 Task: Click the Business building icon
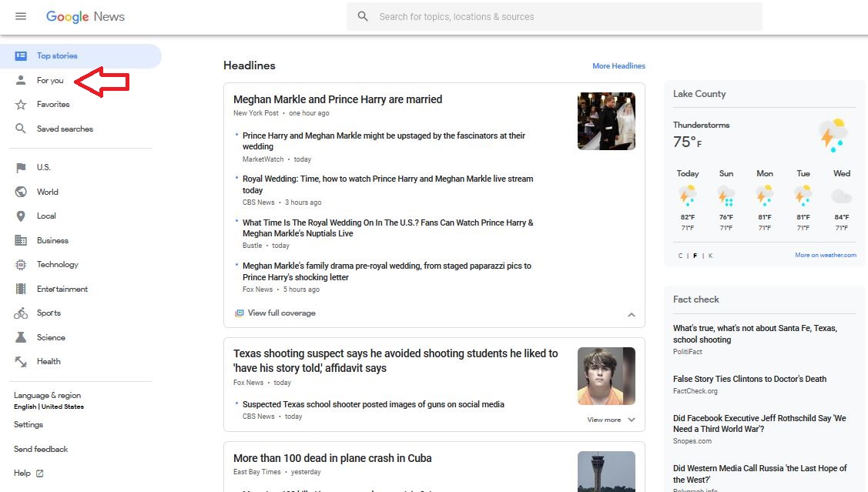(21, 241)
